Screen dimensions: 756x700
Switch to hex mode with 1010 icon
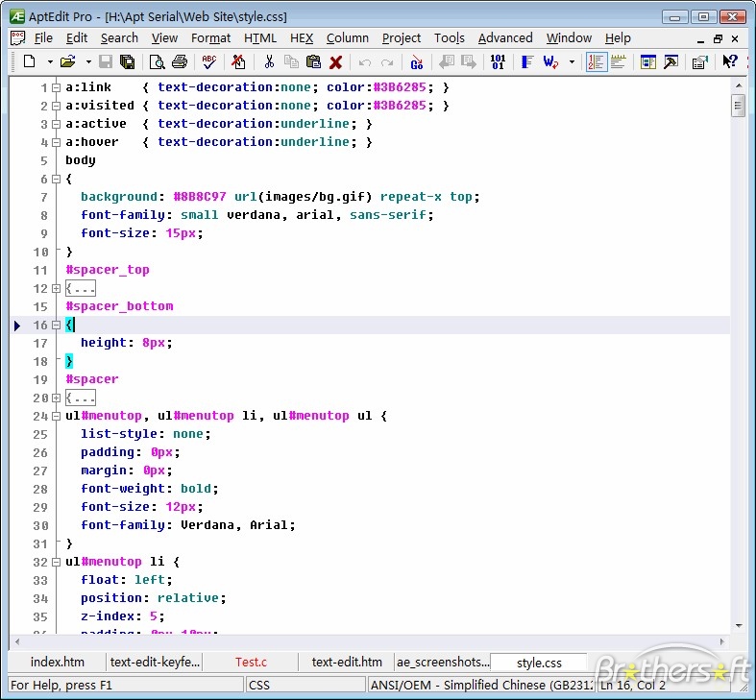click(x=497, y=62)
